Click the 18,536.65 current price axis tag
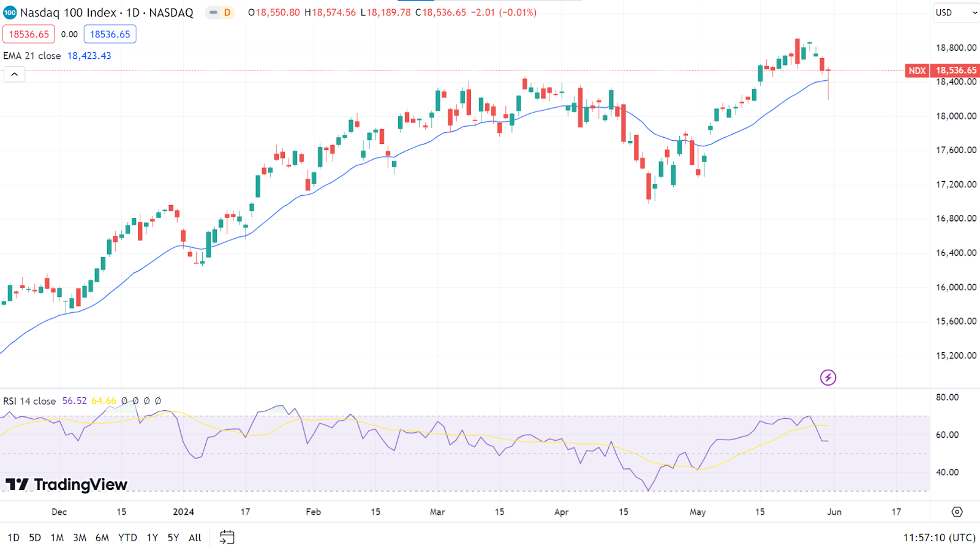Screen dimensions: 980x551 (956, 70)
